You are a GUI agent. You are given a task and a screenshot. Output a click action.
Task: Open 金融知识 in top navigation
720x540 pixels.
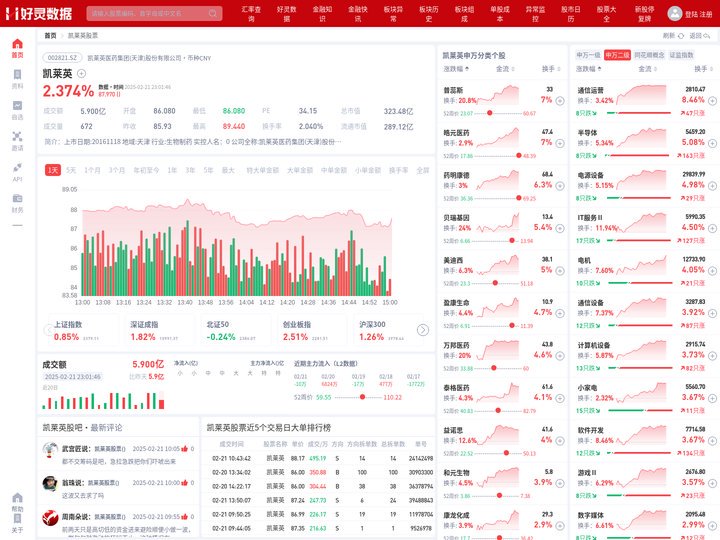coord(322,13)
